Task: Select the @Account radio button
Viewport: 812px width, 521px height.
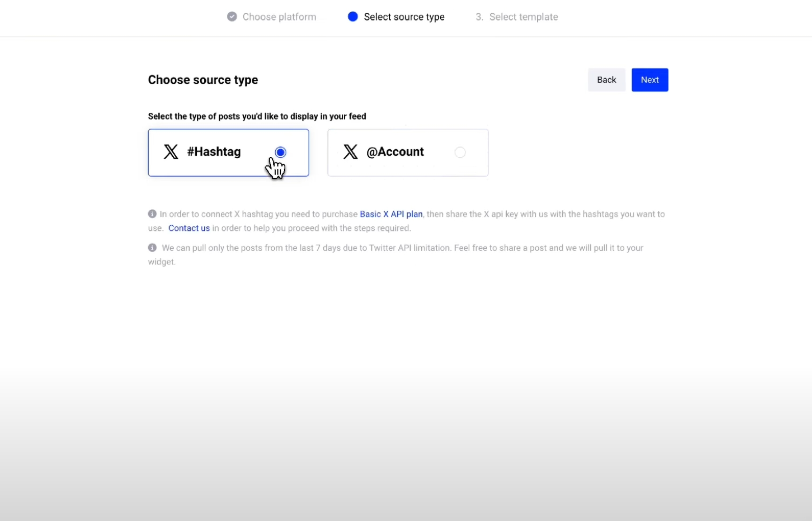Action: [x=460, y=152]
